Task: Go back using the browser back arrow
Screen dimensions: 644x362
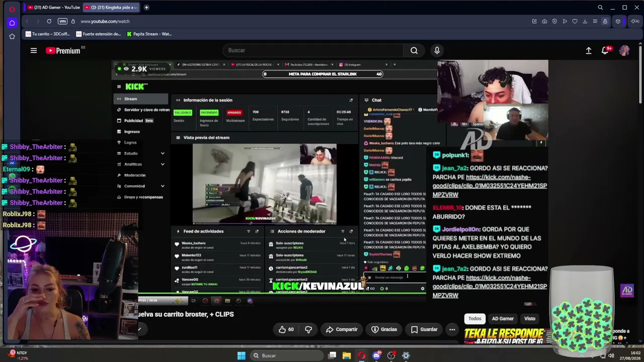Action: pyautogui.click(x=27, y=21)
